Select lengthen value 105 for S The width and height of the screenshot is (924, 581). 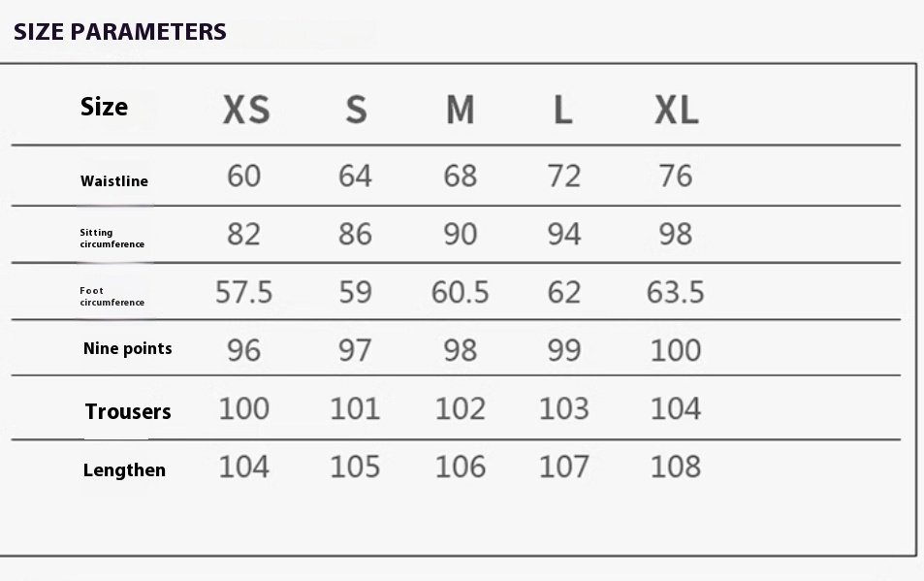pyautogui.click(x=355, y=467)
